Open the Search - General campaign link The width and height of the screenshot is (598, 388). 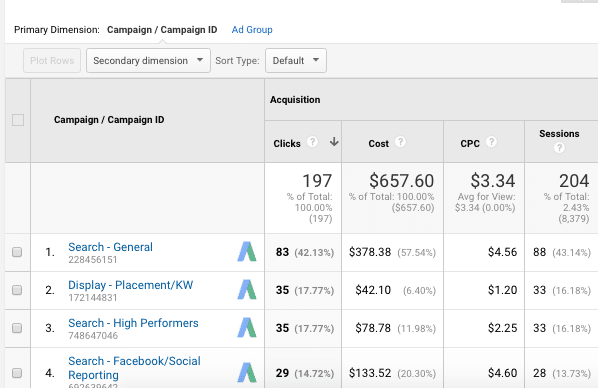pos(110,247)
